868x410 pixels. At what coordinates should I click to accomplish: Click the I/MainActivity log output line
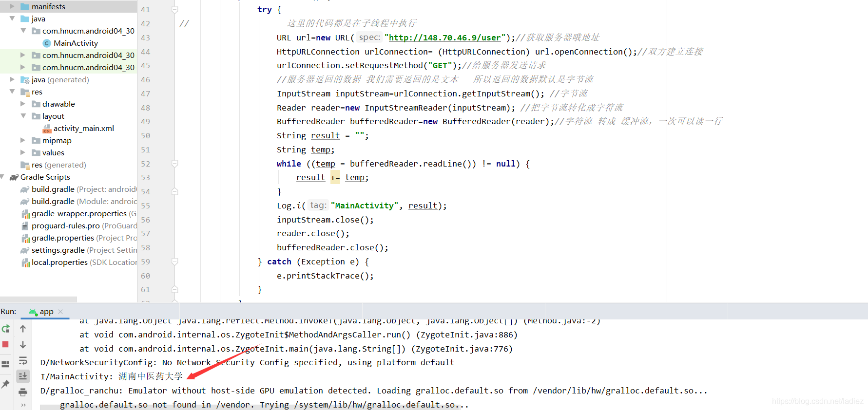pyautogui.click(x=112, y=376)
